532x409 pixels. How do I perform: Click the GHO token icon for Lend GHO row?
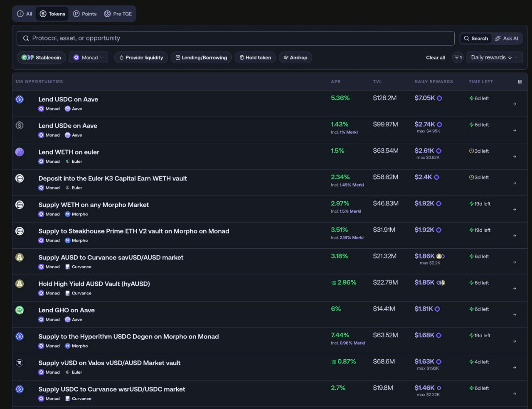point(20,310)
